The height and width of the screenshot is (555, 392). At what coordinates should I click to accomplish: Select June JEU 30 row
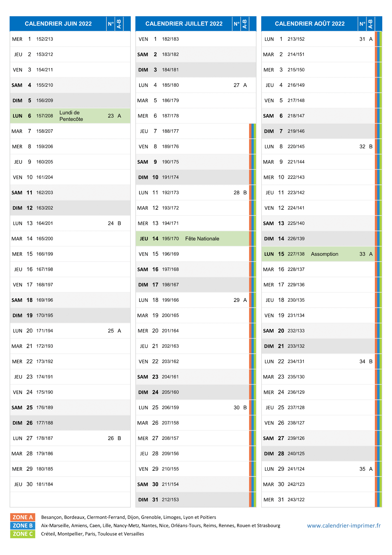click(x=70, y=484)
